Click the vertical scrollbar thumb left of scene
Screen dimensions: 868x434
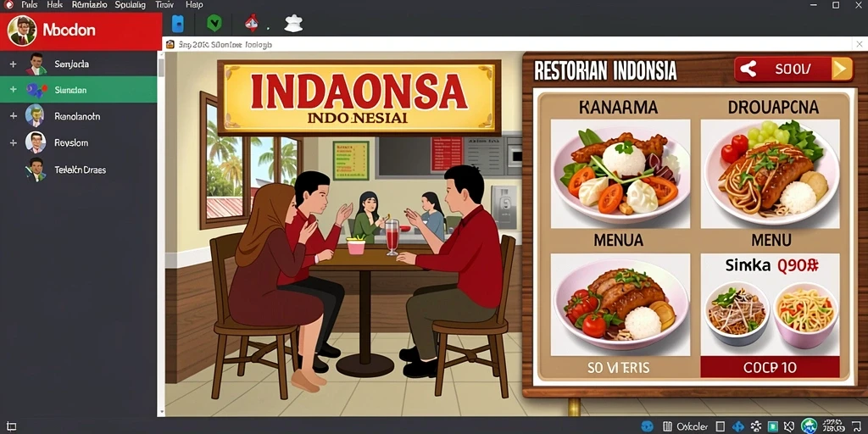[161, 68]
